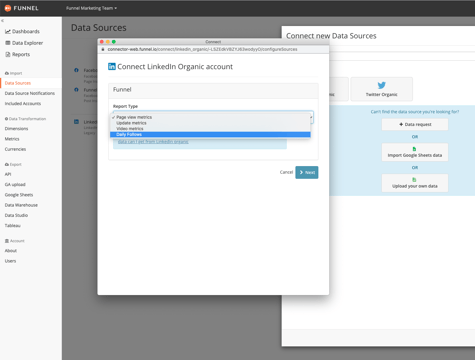Click LinkedIn icon in data sources list
This screenshot has height=360, width=475.
tap(76, 122)
